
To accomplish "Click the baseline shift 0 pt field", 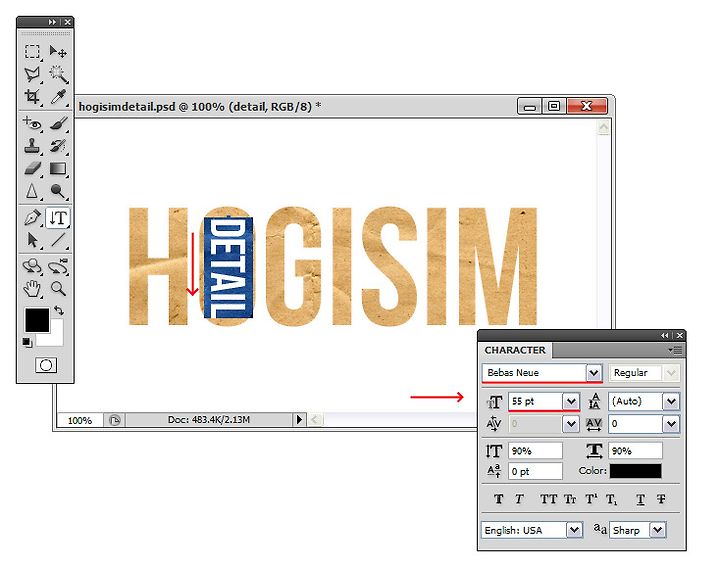I will (535, 471).
